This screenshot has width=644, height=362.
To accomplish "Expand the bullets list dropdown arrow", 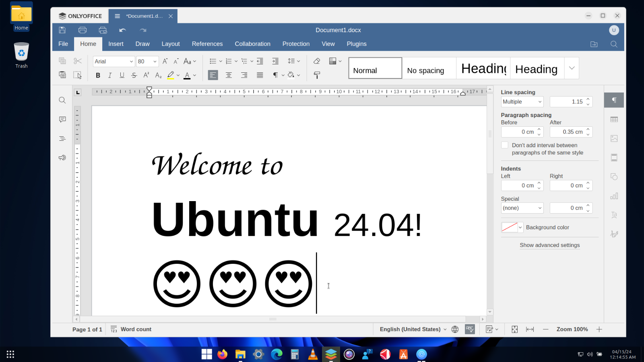I will (221, 61).
